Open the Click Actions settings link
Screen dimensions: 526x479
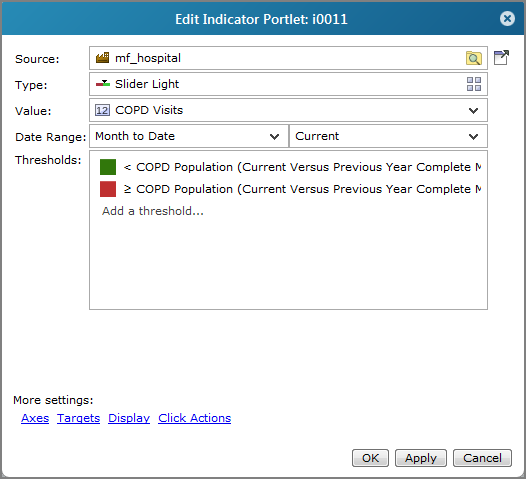coord(195,418)
